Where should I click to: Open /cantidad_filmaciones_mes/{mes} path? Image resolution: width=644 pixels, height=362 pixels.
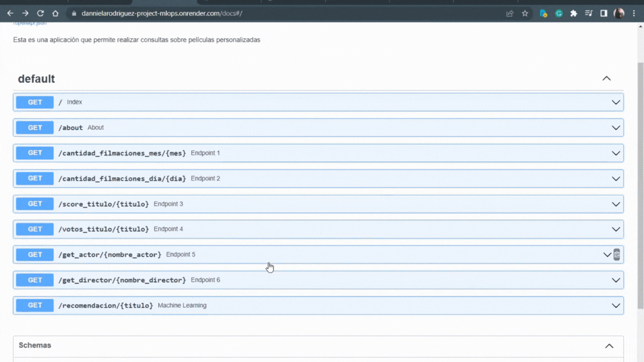pos(122,153)
